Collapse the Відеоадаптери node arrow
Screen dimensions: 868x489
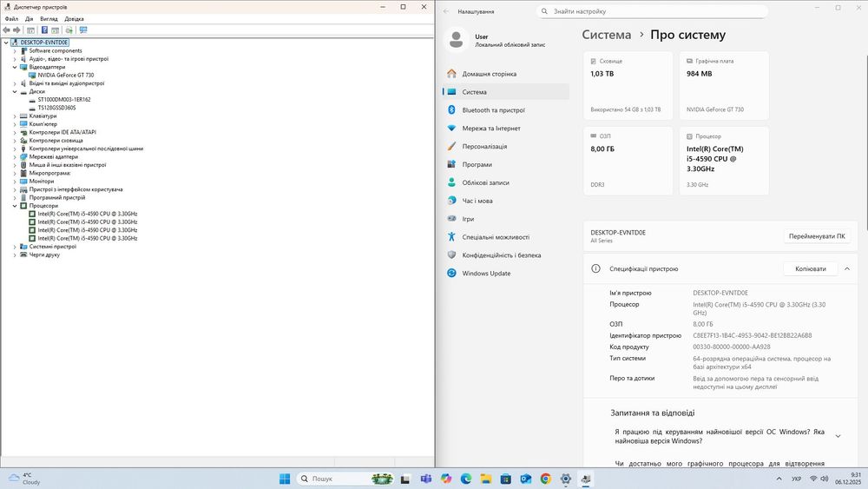click(x=15, y=67)
